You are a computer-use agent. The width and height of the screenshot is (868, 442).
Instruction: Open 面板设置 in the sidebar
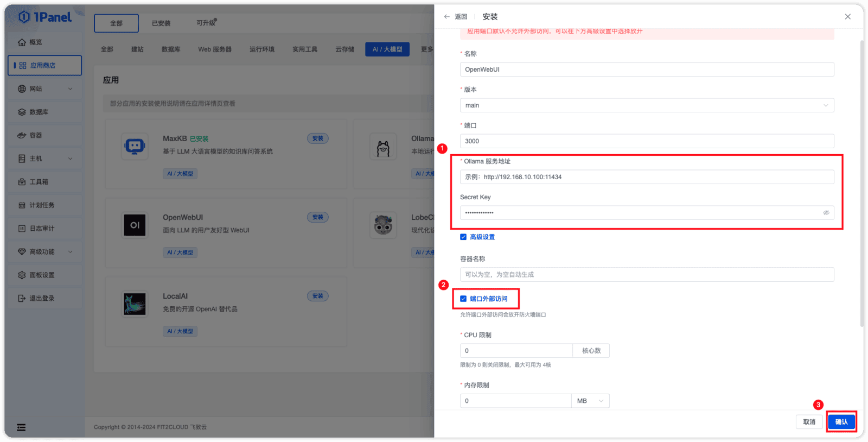(x=44, y=275)
